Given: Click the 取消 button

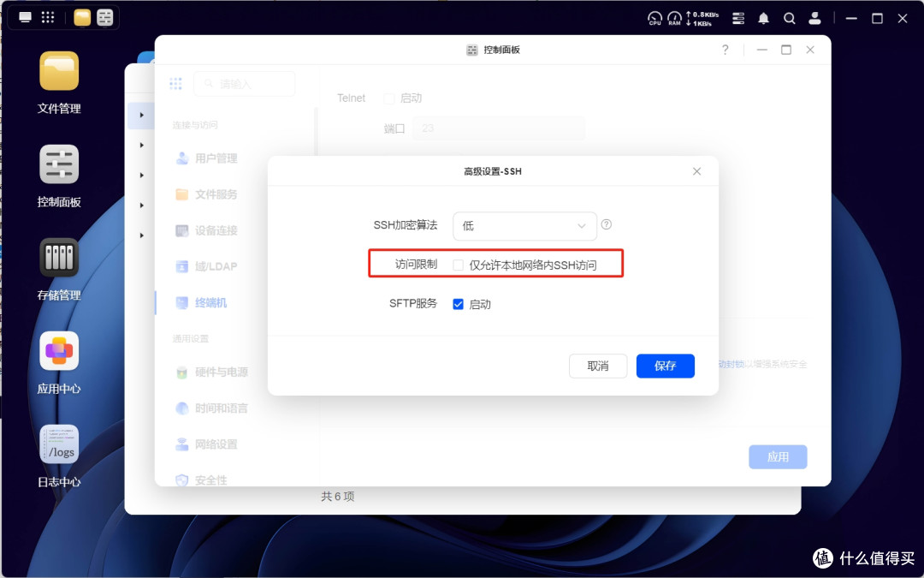Looking at the screenshot, I should point(597,366).
